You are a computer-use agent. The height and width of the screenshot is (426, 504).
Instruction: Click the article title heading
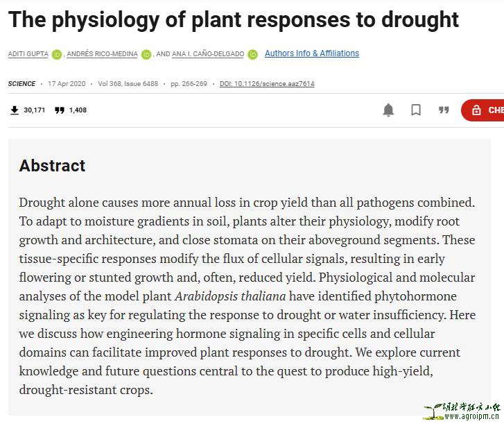point(234,19)
